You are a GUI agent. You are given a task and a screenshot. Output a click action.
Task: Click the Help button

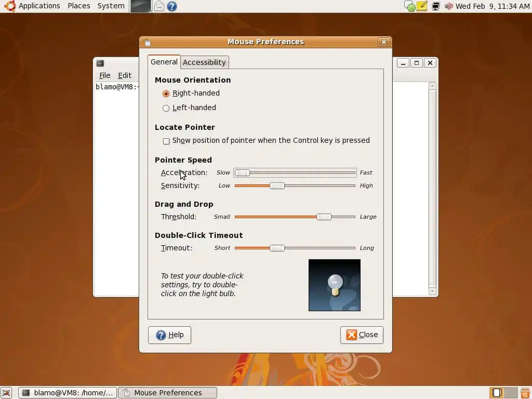170,335
